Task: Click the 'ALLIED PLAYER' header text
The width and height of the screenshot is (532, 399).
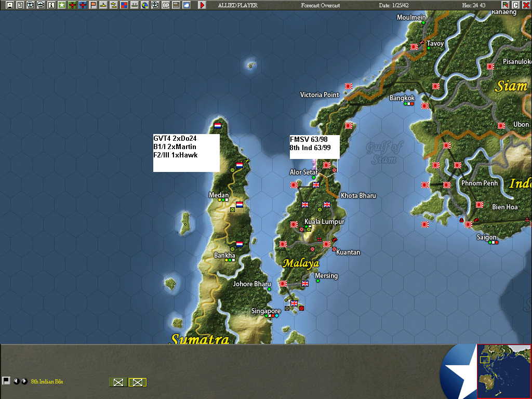Action: [237, 5]
